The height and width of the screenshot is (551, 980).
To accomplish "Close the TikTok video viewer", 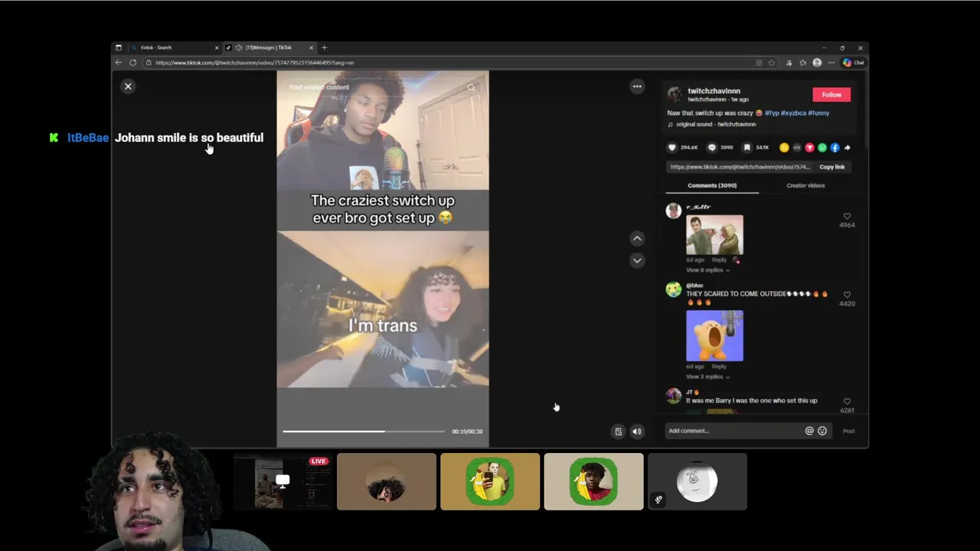I will point(128,86).
